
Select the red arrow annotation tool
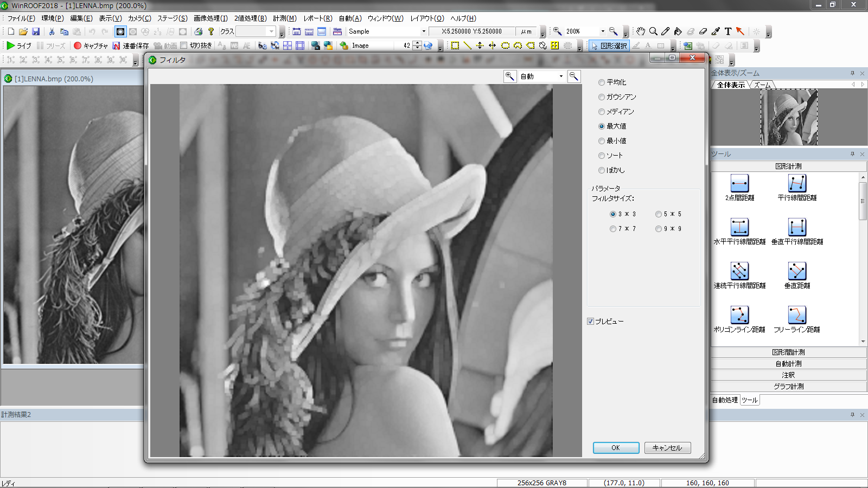tap(741, 31)
